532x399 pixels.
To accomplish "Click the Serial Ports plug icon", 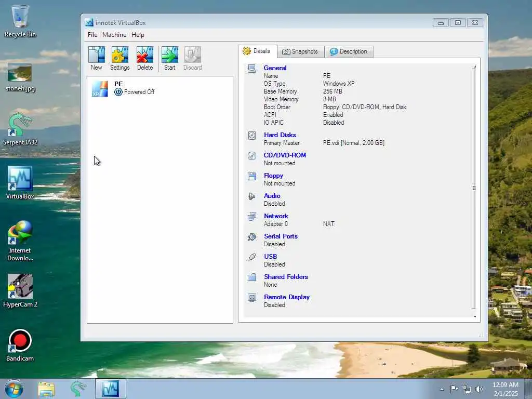I will click(x=252, y=237).
